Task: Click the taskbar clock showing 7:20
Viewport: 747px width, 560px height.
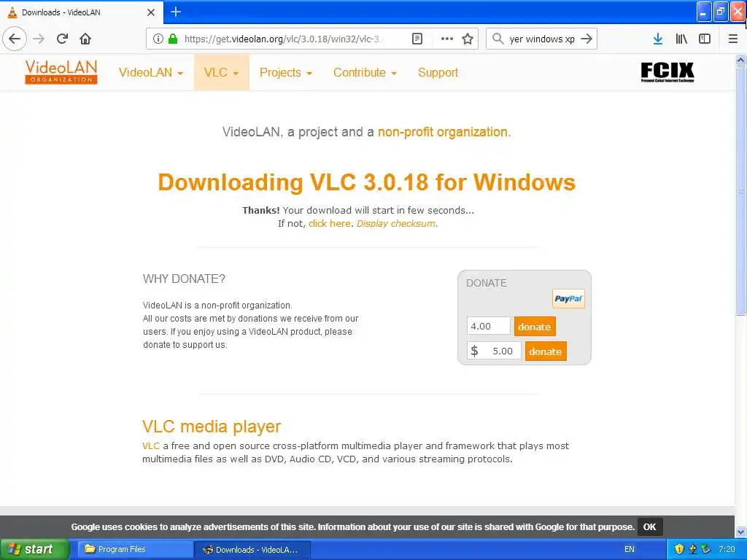Action: tap(727, 549)
